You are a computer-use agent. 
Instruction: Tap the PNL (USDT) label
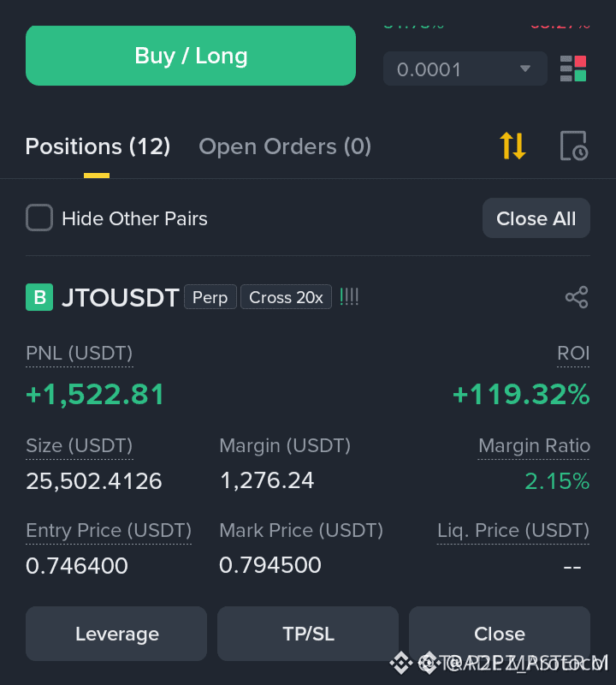click(x=79, y=353)
